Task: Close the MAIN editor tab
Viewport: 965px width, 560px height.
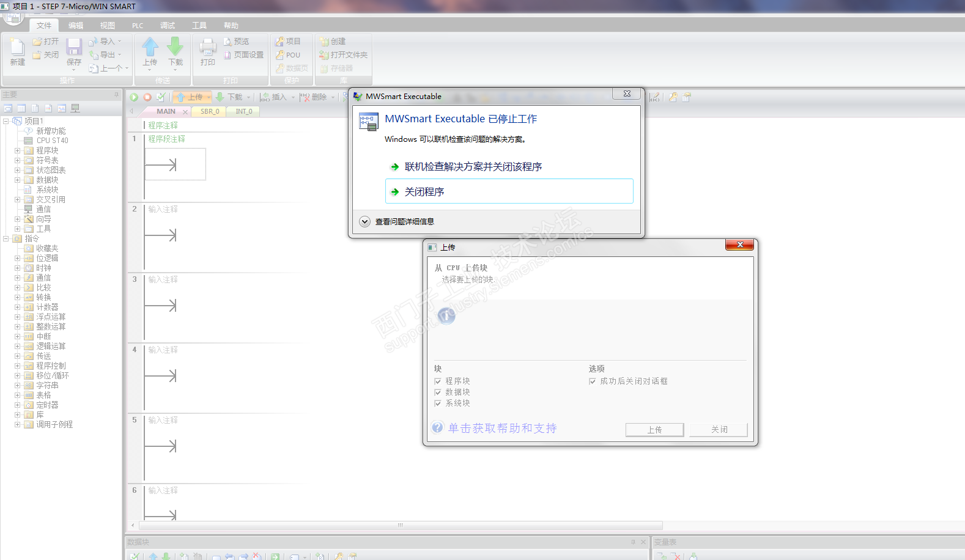Action: click(185, 112)
